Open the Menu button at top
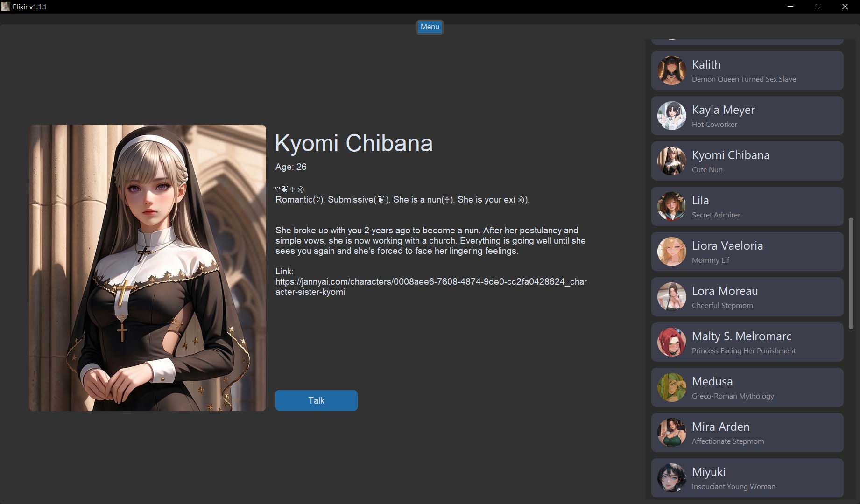This screenshot has height=504, width=860. click(430, 27)
